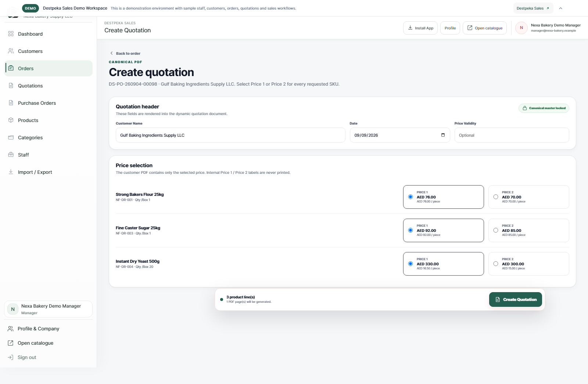Click the Profile & Company people icon
Image resolution: width=588 pixels, height=384 pixels.
pyautogui.click(x=11, y=329)
